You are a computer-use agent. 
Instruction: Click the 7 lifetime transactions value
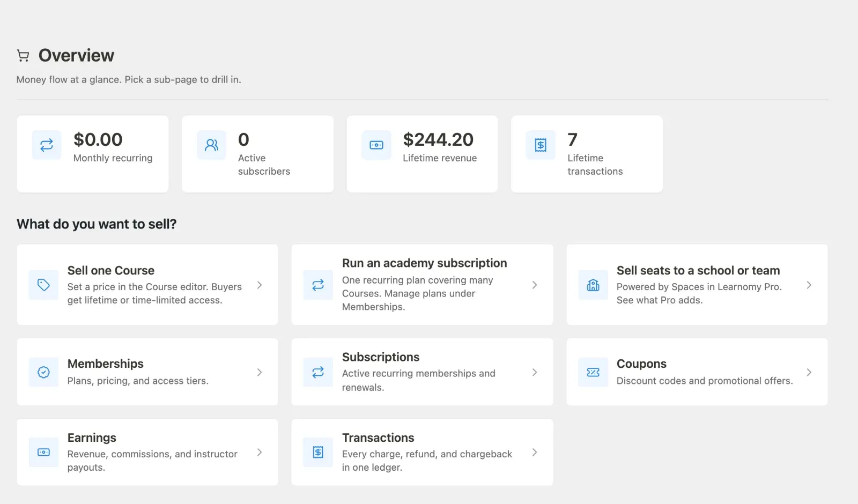pos(573,139)
